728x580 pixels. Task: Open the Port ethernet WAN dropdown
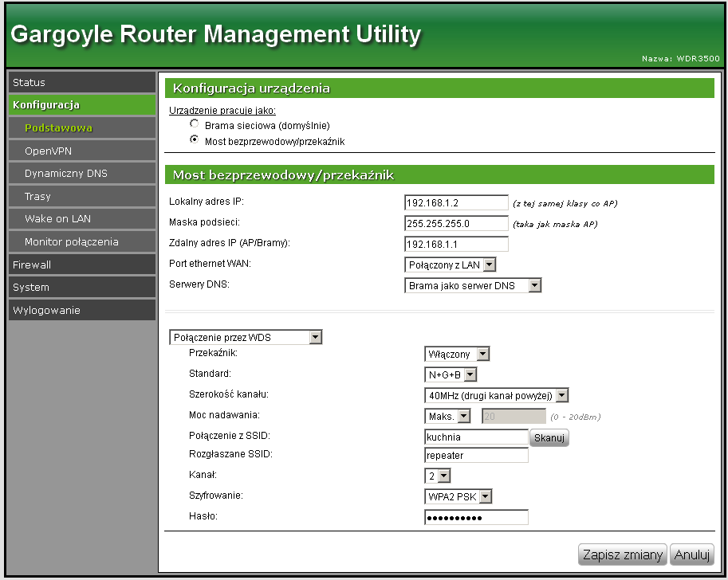[451, 265]
